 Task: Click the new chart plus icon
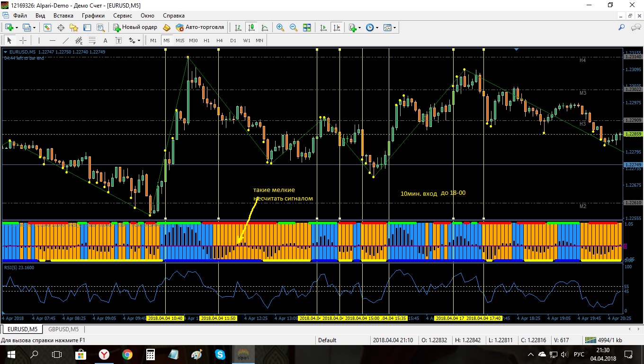tap(9, 27)
